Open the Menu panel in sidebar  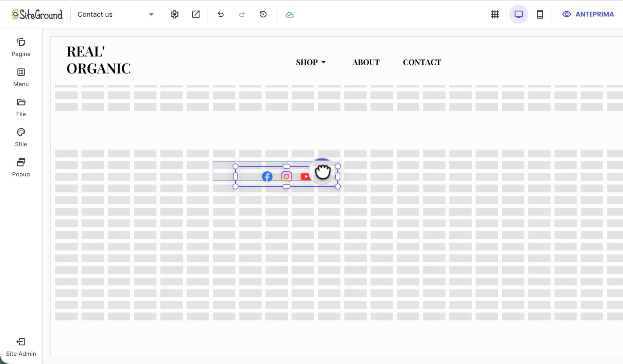(x=21, y=78)
